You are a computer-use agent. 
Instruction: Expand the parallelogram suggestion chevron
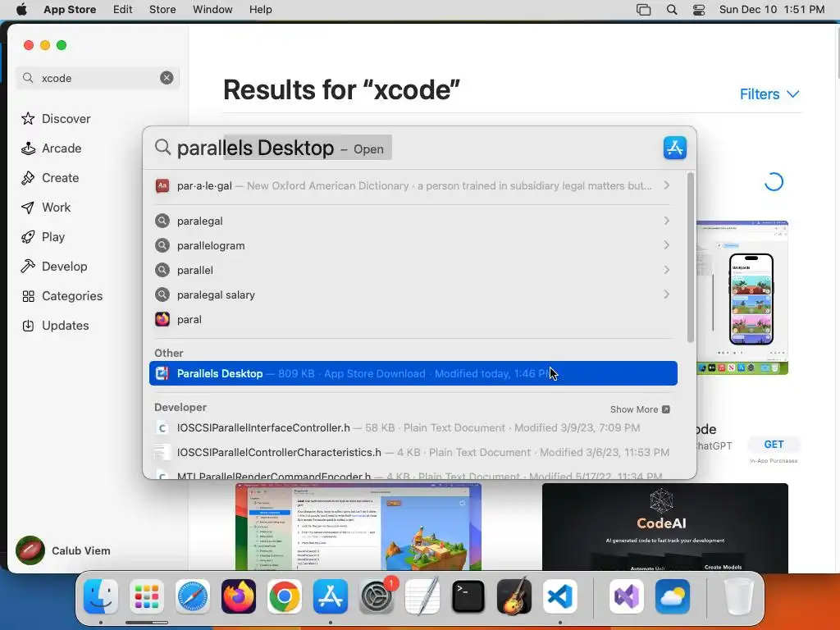point(666,245)
